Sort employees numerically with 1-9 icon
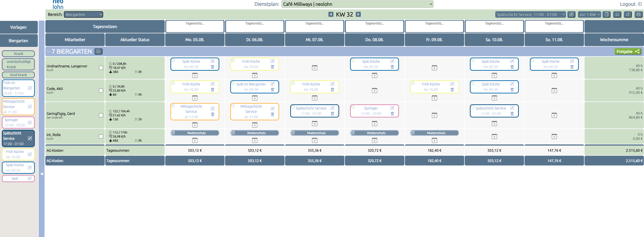This screenshot has height=237, width=644. [617, 14]
